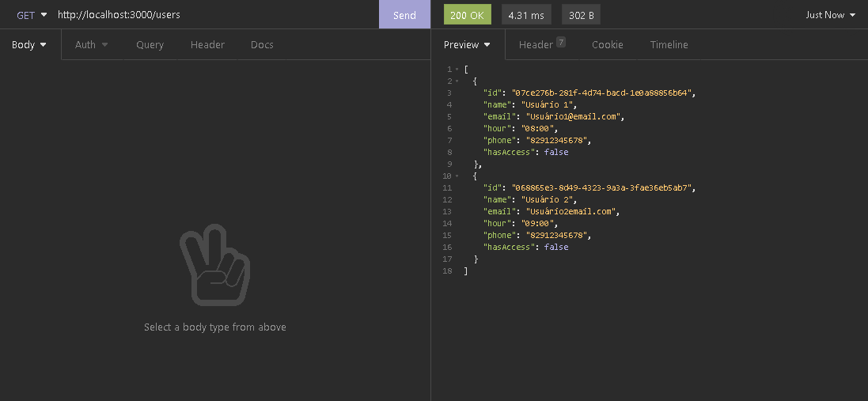868x401 pixels.
Task: Open the Auth tab dropdown
Action: pos(91,45)
